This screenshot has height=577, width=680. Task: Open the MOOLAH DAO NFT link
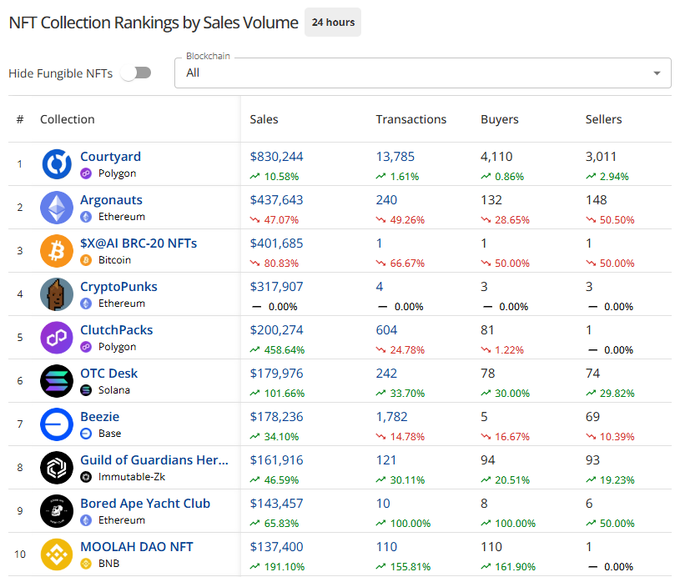pyautogui.click(x=137, y=547)
